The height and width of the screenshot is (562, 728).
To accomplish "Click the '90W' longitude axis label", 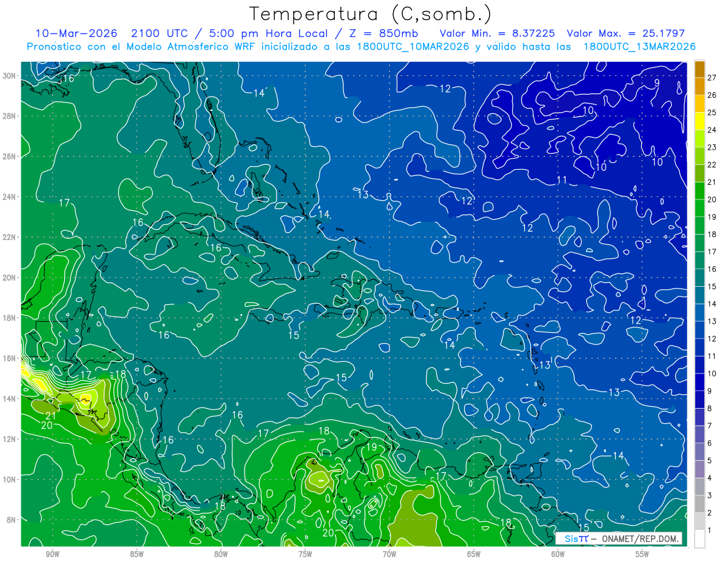I will (x=52, y=554).
